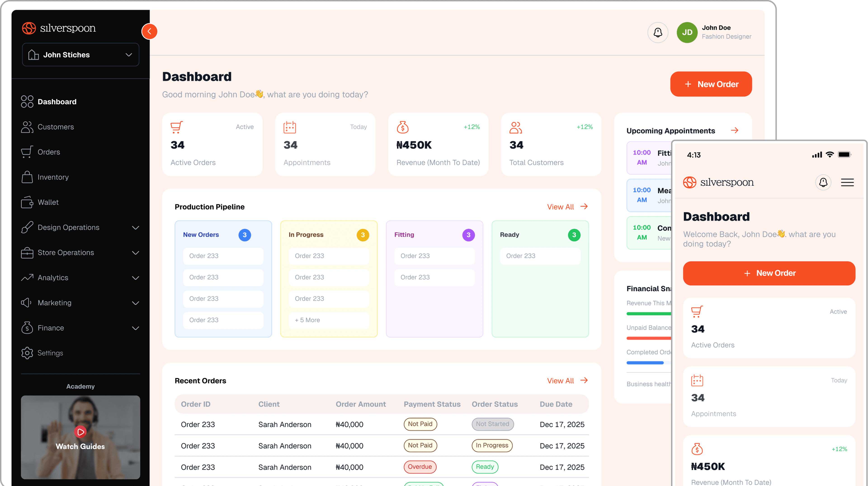Open Orders from the sidebar menu
The height and width of the screenshot is (486, 868).
coord(49,152)
